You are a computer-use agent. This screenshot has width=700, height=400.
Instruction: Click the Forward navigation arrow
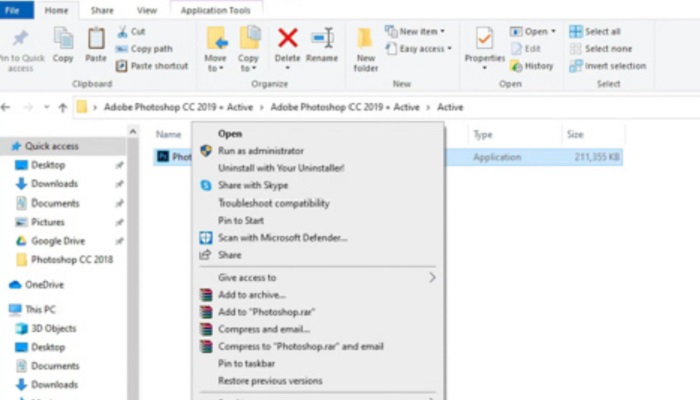pos(28,107)
